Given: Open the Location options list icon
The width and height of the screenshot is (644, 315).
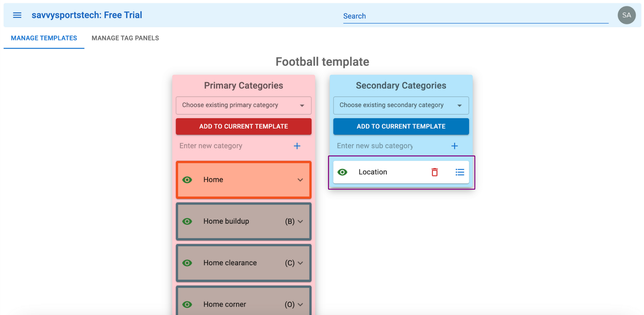Looking at the screenshot, I should click(460, 172).
